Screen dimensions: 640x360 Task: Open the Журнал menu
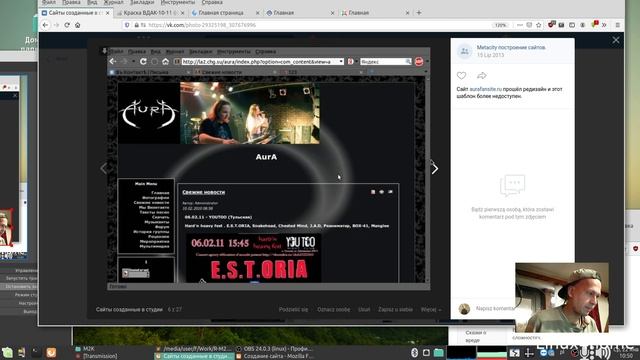click(x=113, y=2)
